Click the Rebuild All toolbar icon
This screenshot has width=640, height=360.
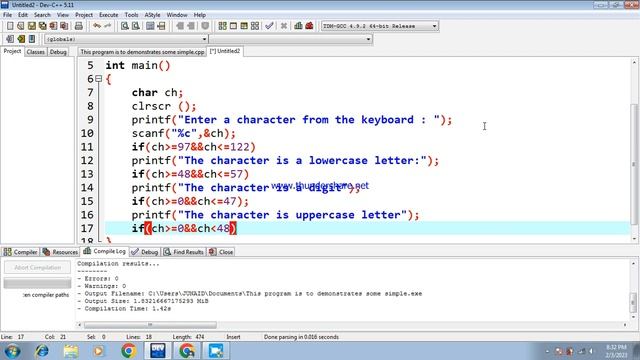tap(255, 26)
